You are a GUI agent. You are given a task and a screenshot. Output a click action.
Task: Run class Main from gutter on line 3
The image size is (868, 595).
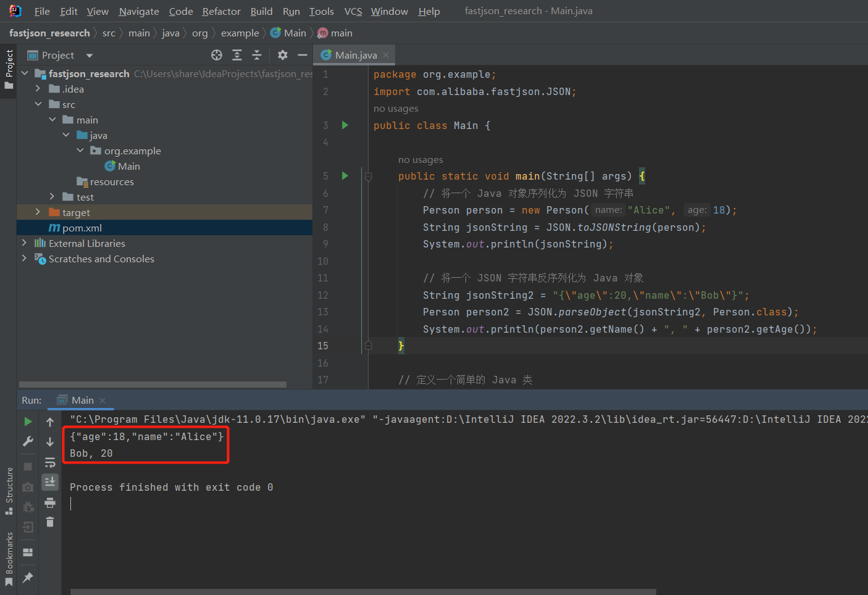(x=345, y=125)
